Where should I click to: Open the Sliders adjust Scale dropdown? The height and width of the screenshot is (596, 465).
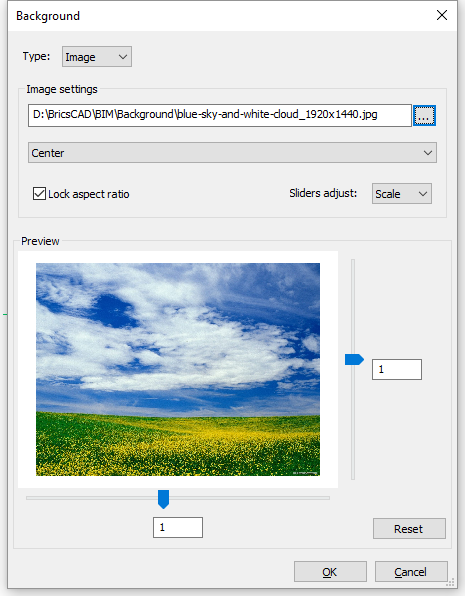coord(402,193)
